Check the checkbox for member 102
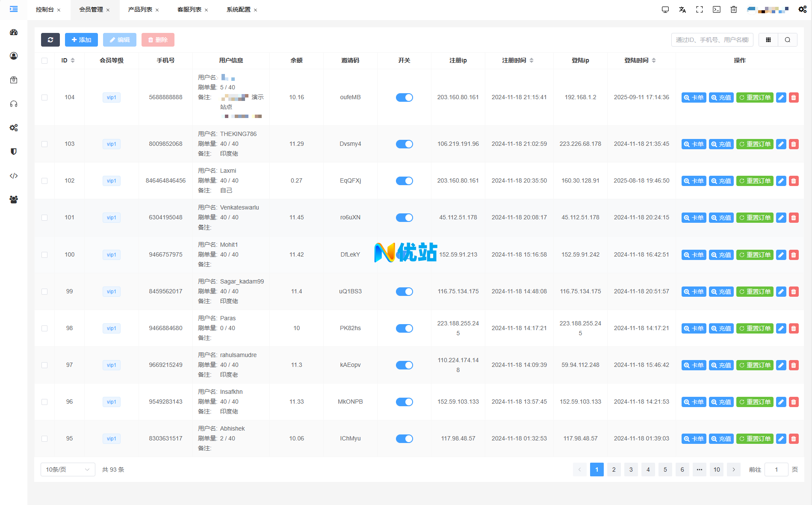The width and height of the screenshot is (812, 505). tap(44, 181)
